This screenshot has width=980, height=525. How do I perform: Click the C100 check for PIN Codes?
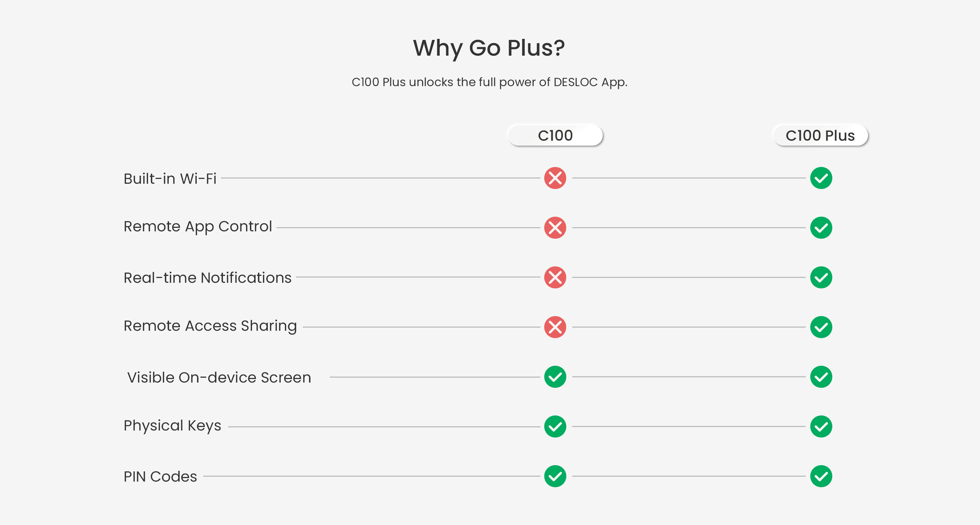[555, 476]
